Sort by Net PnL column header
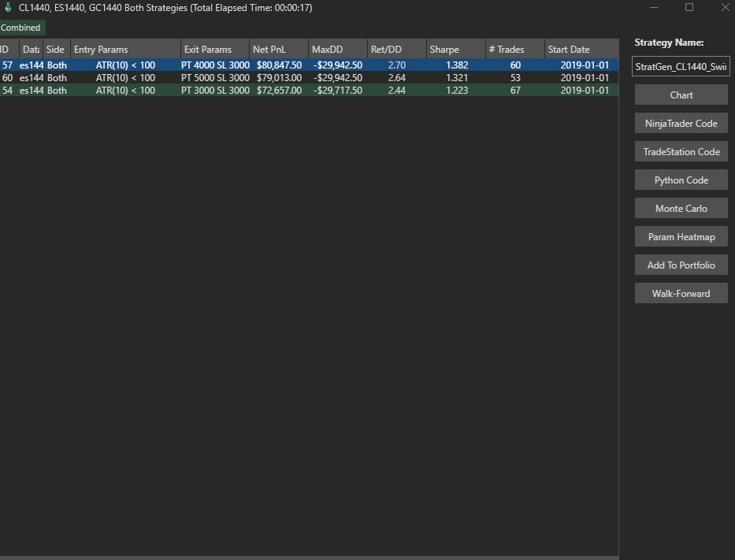The image size is (735, 560). coord(278,49)
